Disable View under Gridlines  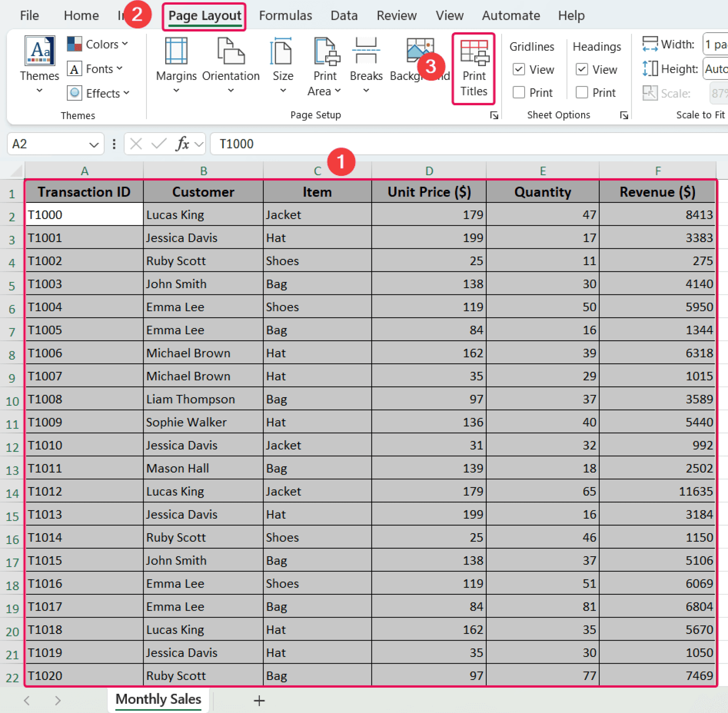(x=519, y=69)
